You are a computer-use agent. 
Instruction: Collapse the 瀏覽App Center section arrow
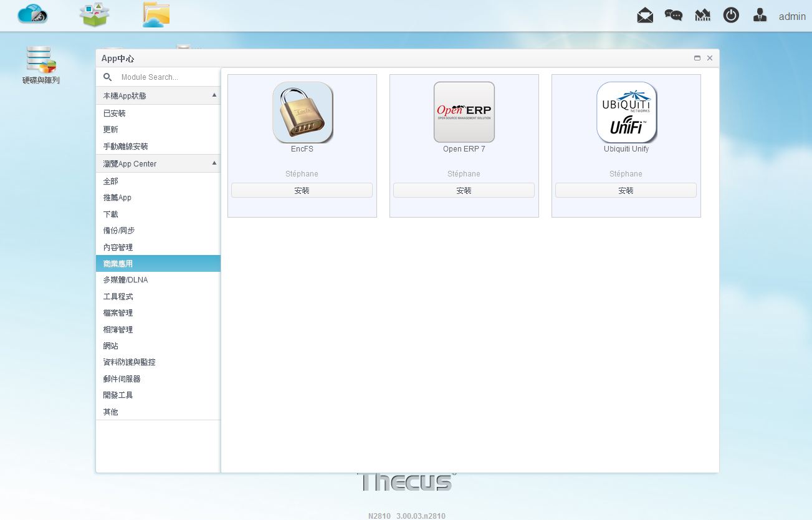[x=214, y=163]
